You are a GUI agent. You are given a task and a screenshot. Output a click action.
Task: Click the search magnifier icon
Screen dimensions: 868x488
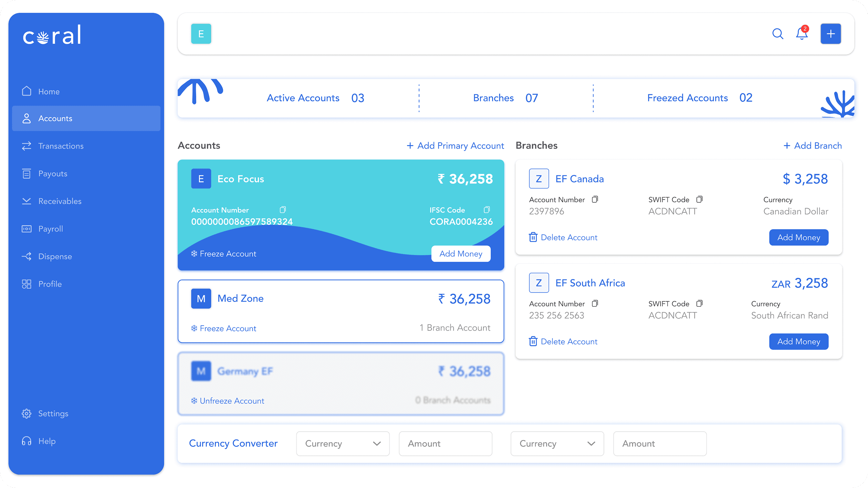(x=777, y=34)
